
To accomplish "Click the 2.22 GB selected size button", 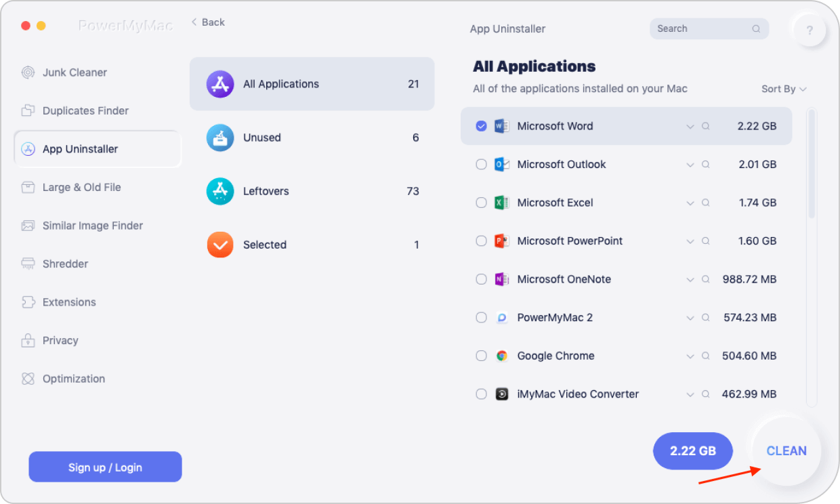I will tap(693, 450).
